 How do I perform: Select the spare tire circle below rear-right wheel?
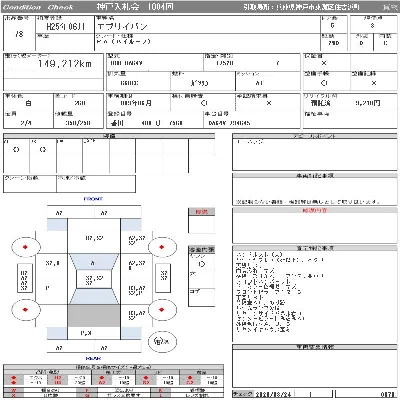(162, 341)
